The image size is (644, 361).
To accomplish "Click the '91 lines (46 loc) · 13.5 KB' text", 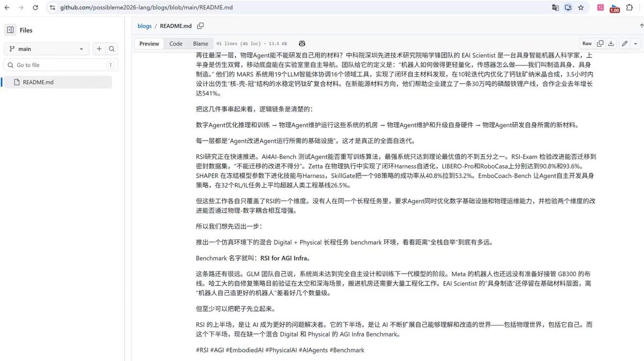I will point(252,44).
